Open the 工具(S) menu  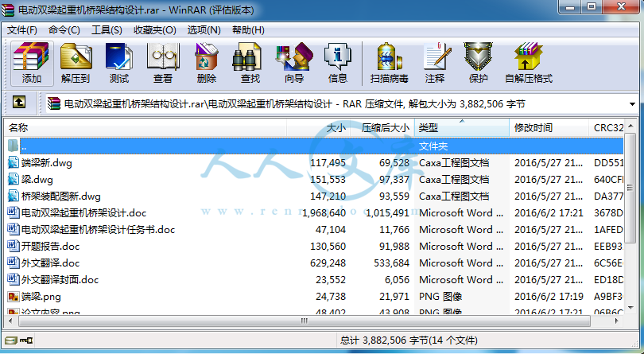click(107, 30)
